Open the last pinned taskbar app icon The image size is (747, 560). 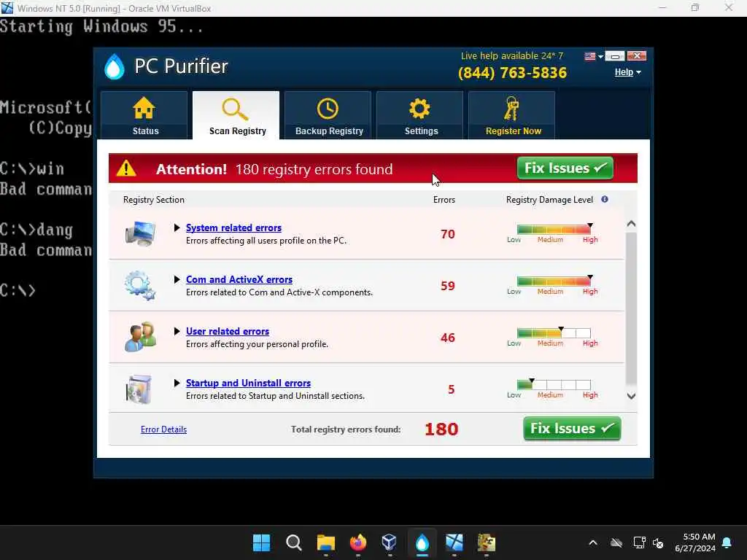(487, 542)
